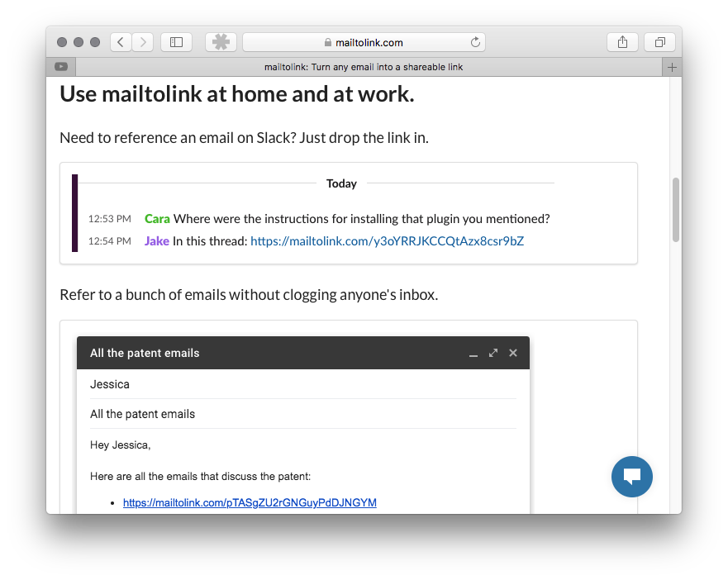Click the 12:53 PM timestamp
The height and width of the screenshot is (580, 728).
click(110, 219)
